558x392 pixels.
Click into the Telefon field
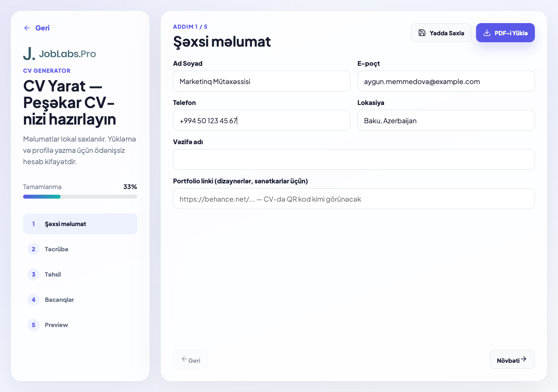point(262,120)
